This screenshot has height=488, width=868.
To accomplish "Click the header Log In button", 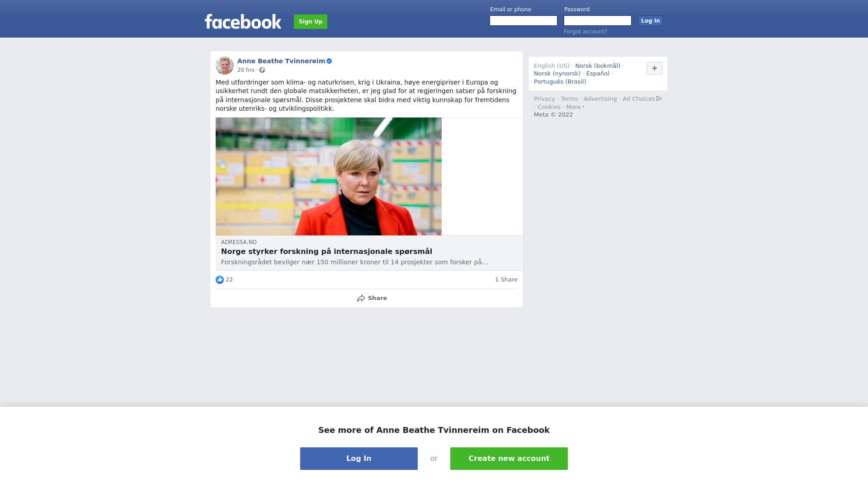I will (650, 21).
